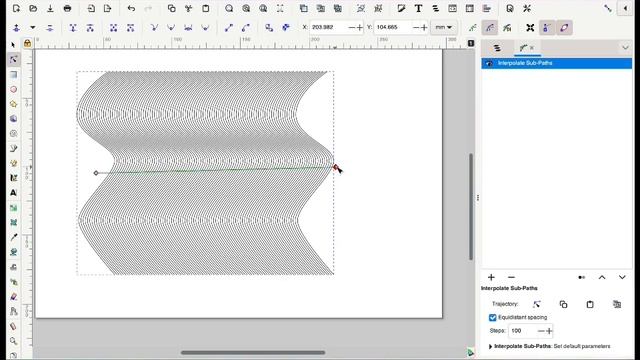Screen dimensions: 640x360
Task: Delete selected nodes
Action: pos(50,27)
